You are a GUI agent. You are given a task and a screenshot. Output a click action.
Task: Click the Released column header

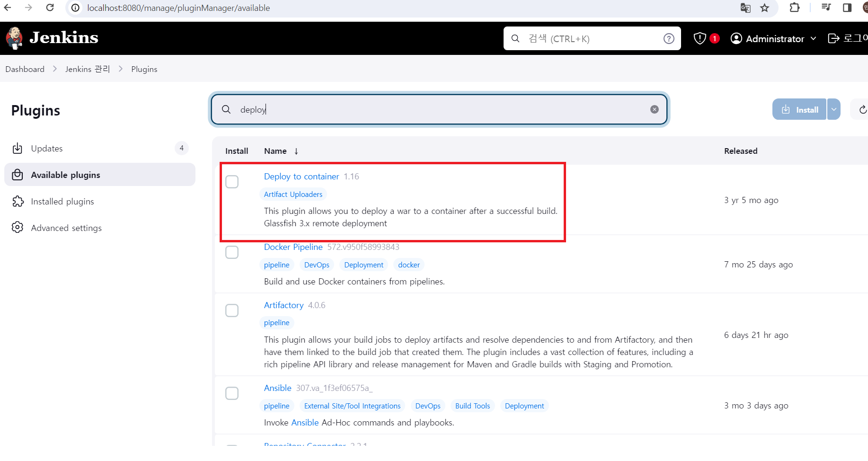(x=741, y=151)
